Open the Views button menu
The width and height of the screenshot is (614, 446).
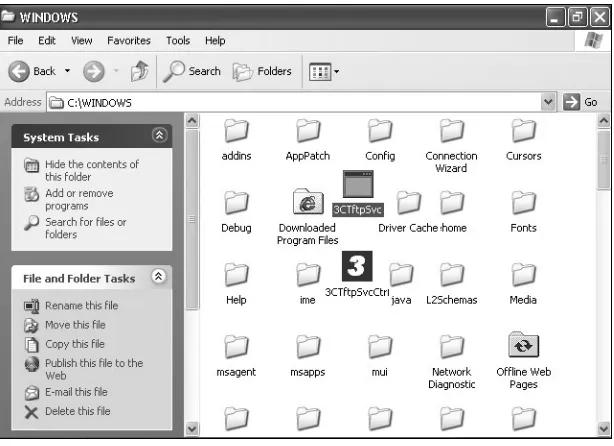coord(324,72)
